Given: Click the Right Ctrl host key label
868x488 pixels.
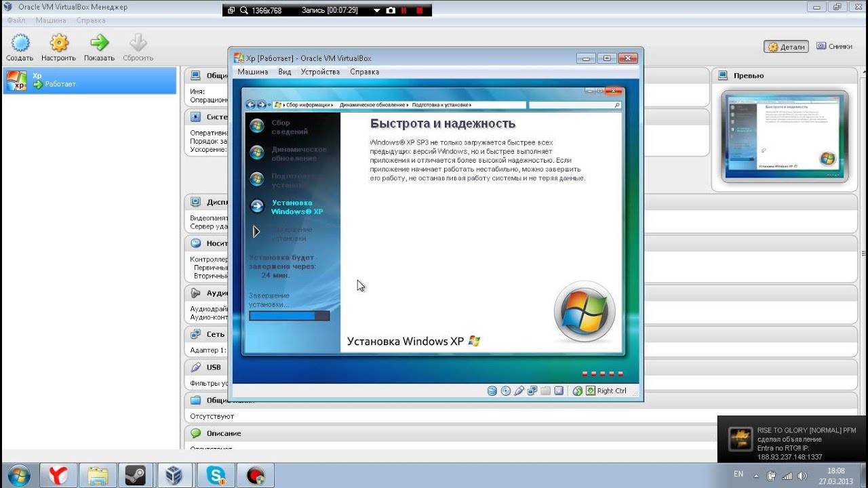Looking at the screenshot, I should 612,391.
